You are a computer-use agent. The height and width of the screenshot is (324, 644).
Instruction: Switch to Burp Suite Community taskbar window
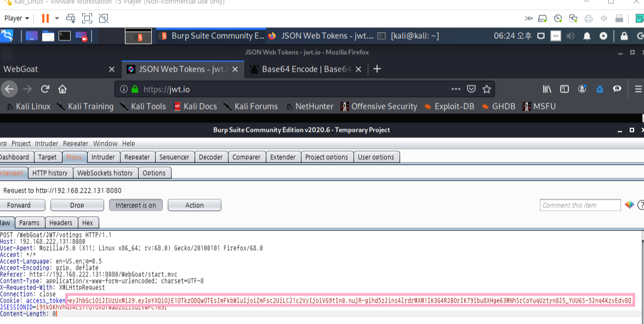212,36
